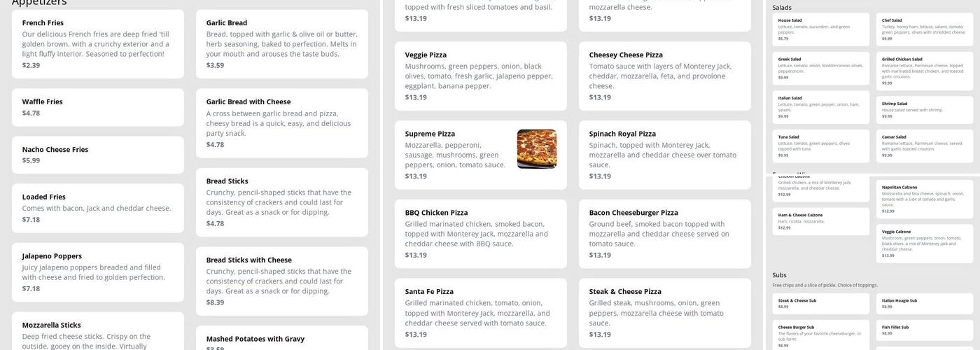This screenshot has width=980, height=350.
Task: Open the BBQ Chicken Pizza item
Action: pos(480,233)
